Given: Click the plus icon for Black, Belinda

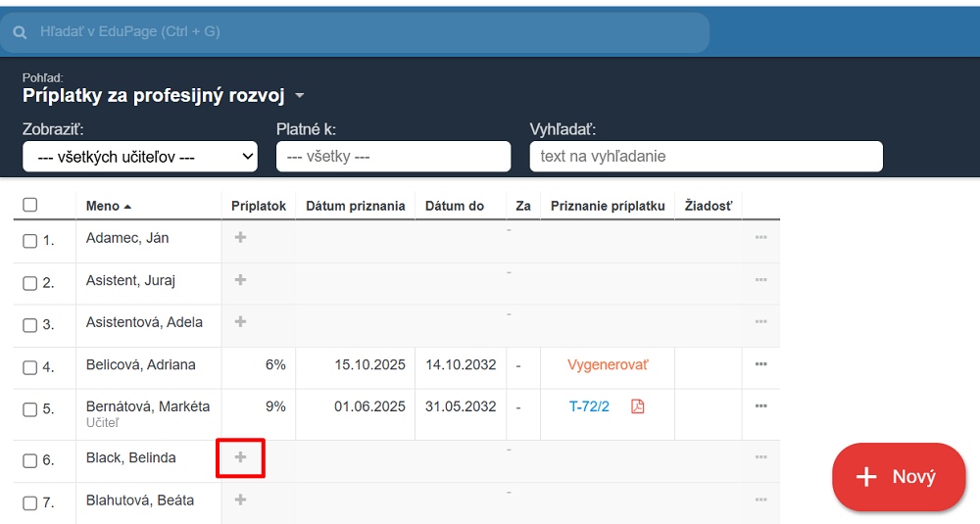Looking at the screenshot, I should (x=241, y=457).
